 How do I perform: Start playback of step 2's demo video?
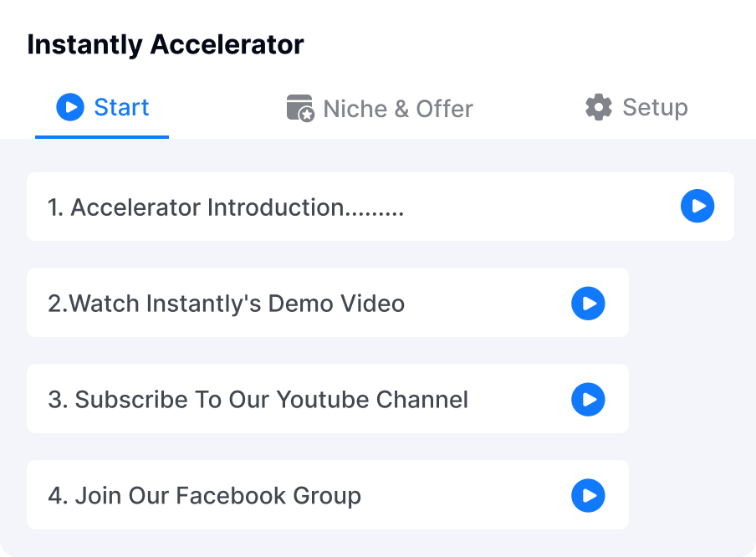coord(588,303)
